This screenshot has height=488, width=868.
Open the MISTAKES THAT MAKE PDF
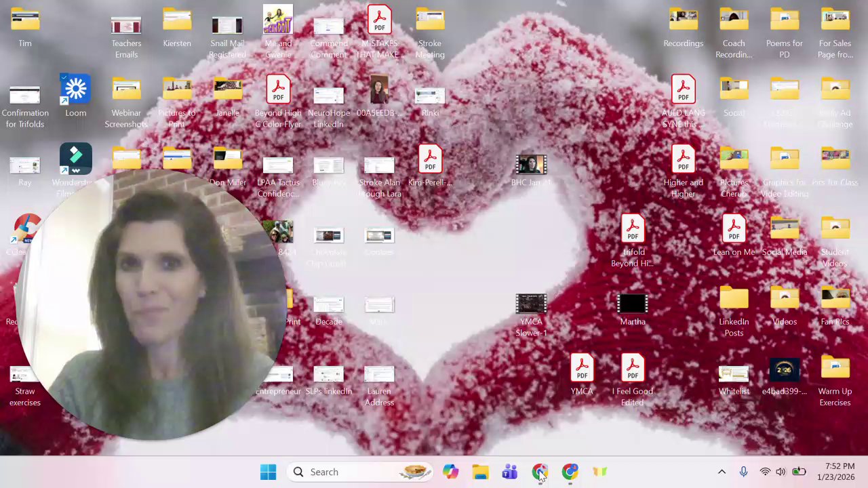point(379,31)
